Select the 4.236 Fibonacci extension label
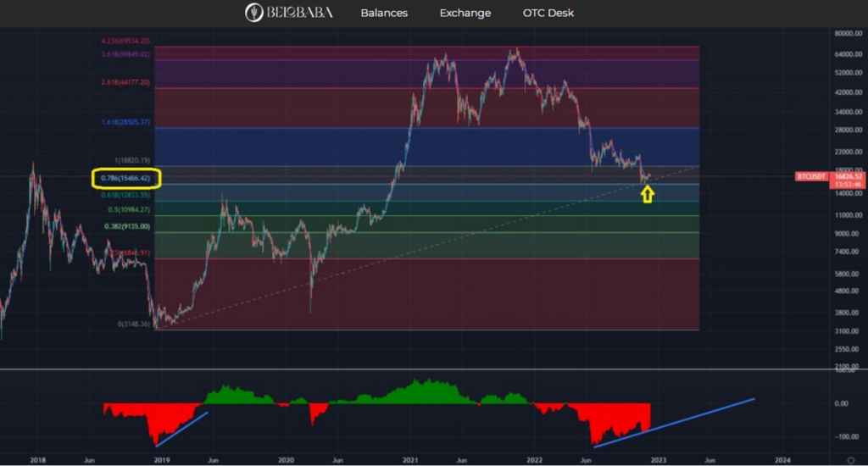Screen dimensions: 868x466 [x=126, y=40]
